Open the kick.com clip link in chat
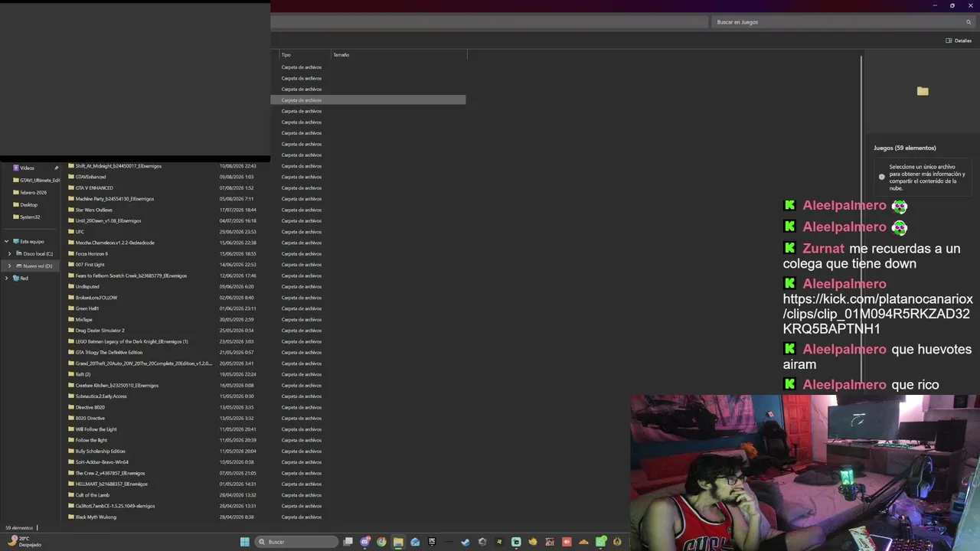 877,314
